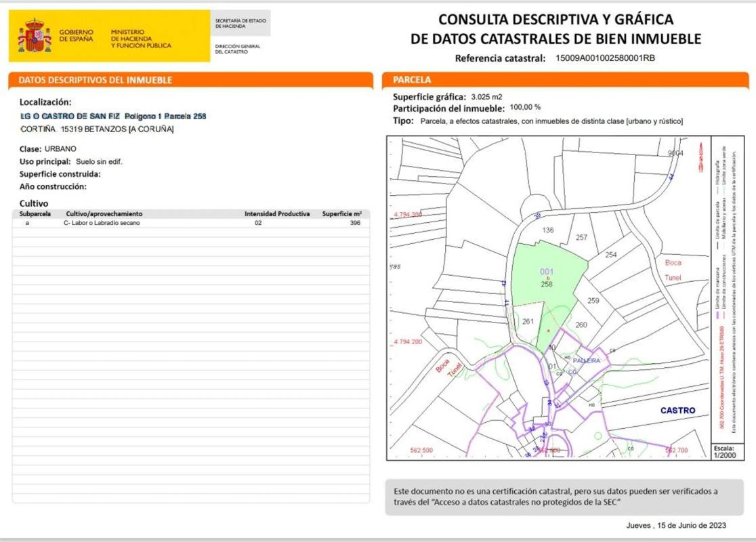Click parcel 259 label on the map
The image size is (756, 542).
point(593,300)
